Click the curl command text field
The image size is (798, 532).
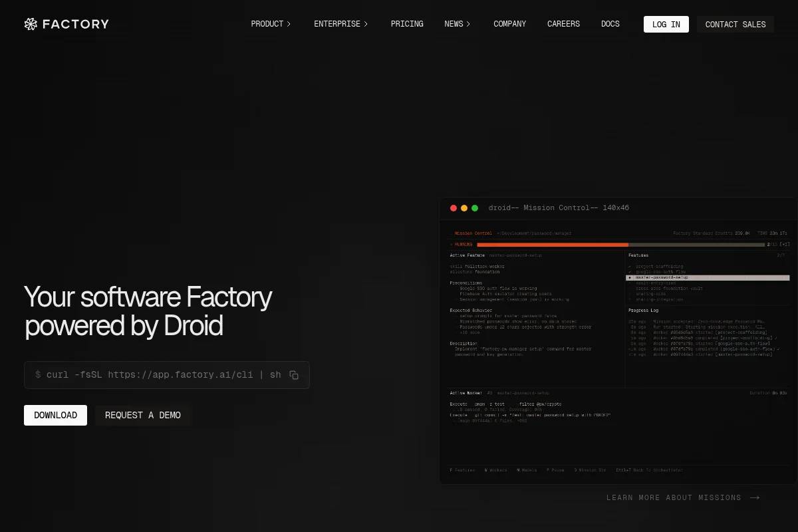(x=167, y=375)
